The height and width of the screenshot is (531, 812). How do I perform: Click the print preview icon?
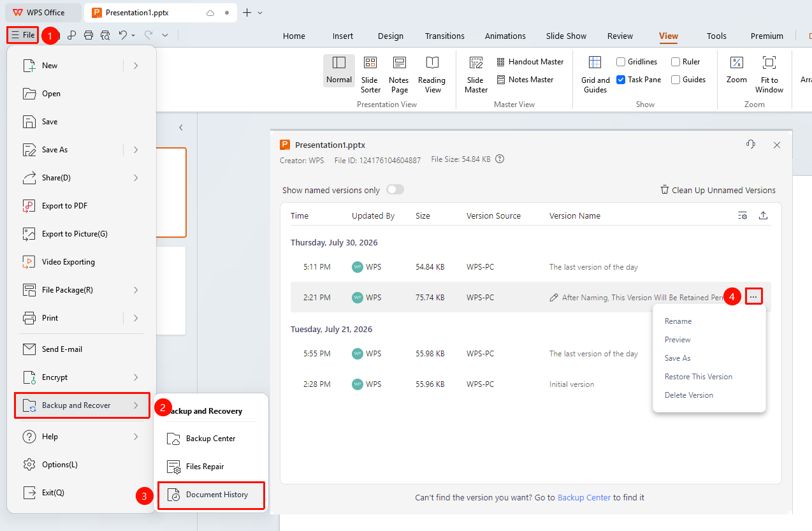[105, 35]
